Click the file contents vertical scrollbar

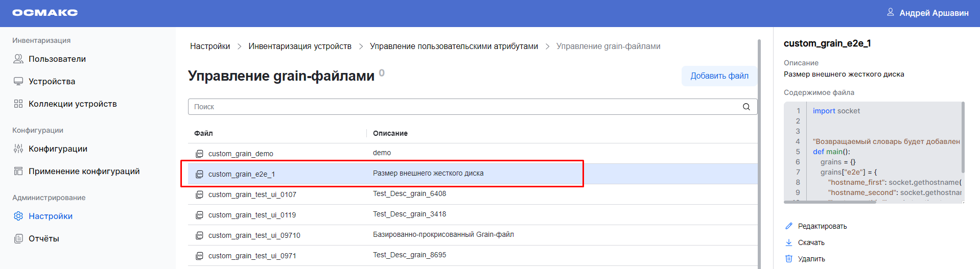pos(963,138)
